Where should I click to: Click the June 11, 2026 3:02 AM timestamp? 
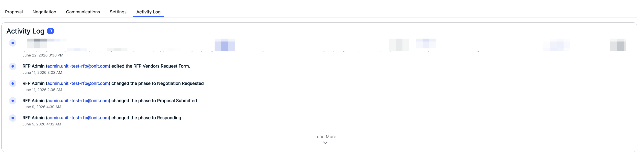coord(42,72)
